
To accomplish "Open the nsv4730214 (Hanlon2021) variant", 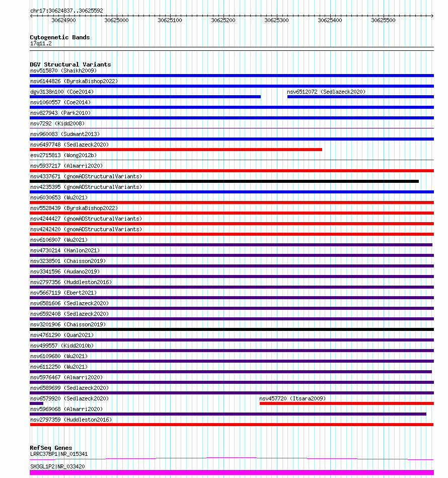I will pyautogui.click(x=65, y=250).
